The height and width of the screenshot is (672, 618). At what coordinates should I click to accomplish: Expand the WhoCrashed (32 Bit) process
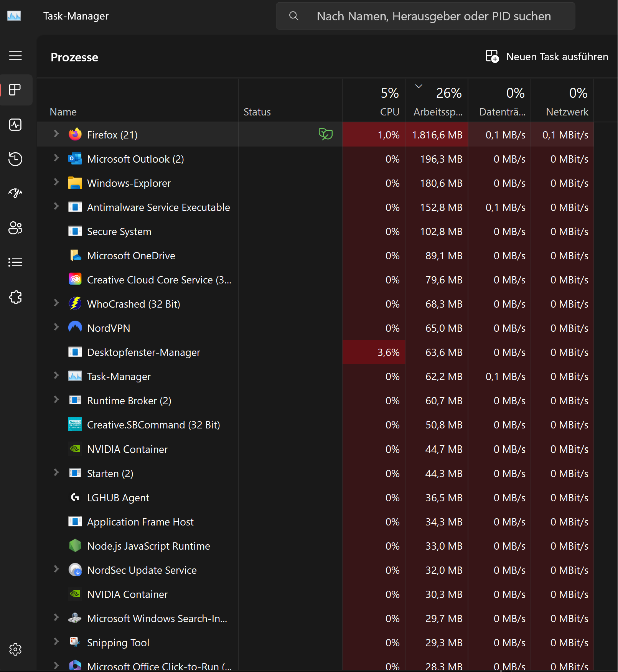pyautogui.click(x=56, y=303)
